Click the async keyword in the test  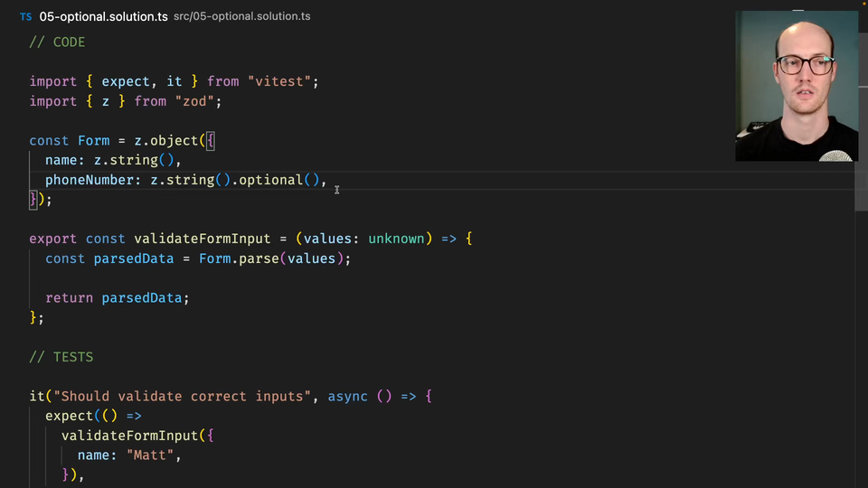(x=347, y=396)
